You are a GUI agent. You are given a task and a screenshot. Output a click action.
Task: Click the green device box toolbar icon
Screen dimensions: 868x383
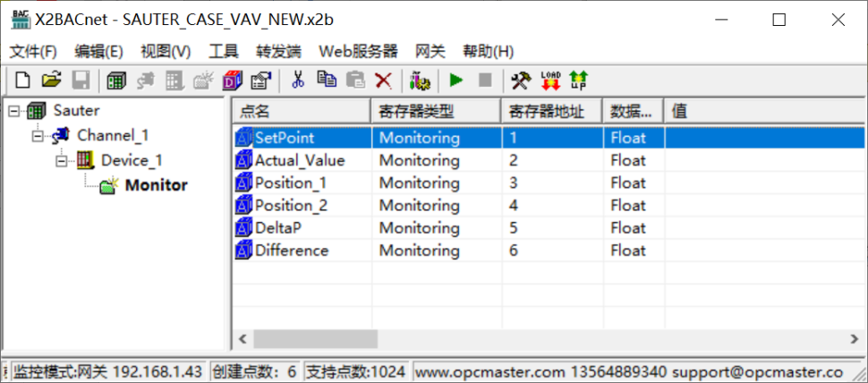pos(115,81)
